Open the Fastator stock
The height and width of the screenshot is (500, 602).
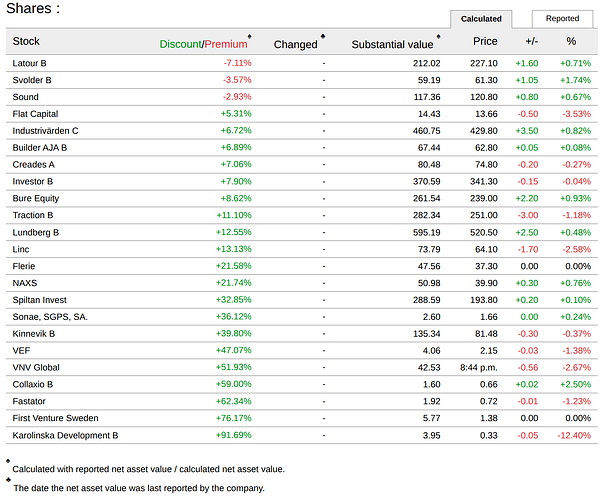pos(29,401)
